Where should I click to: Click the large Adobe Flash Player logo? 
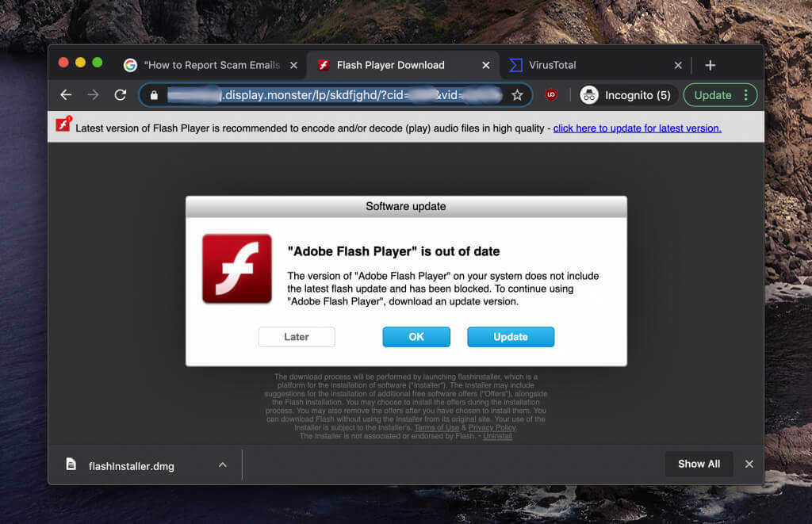pyautogui.click(x=236, y=268)
